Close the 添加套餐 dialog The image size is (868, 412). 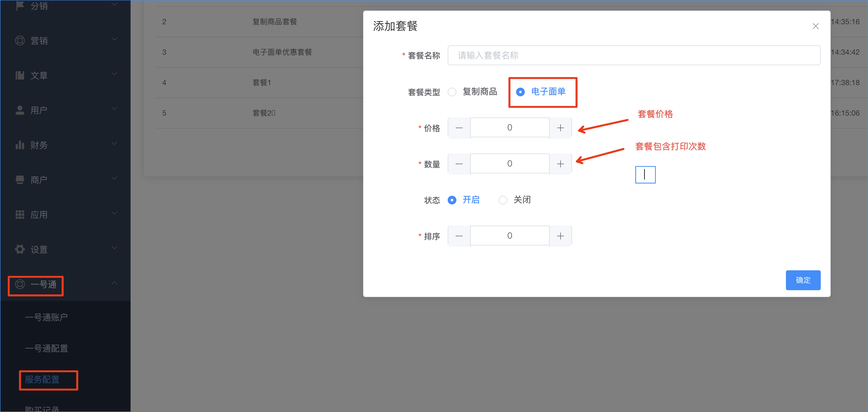tap(815, 26)
